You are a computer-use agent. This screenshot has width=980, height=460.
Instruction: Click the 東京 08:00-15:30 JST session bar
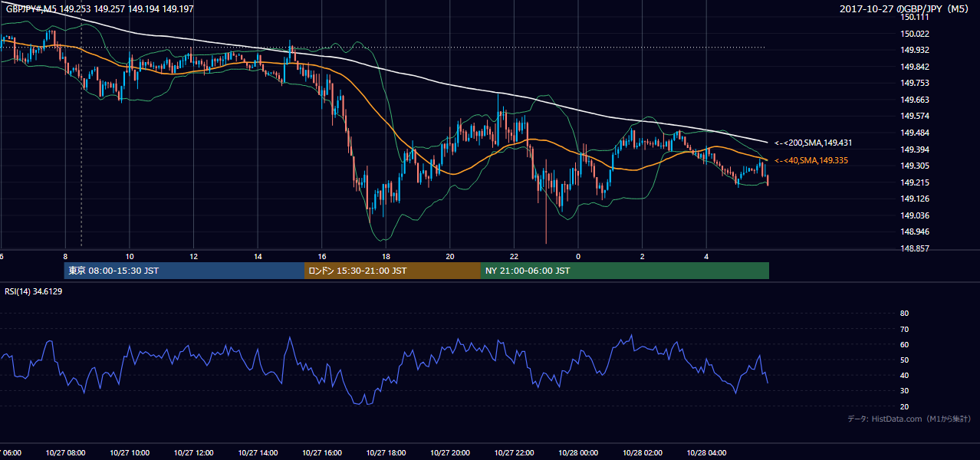(x=185, y=271)
